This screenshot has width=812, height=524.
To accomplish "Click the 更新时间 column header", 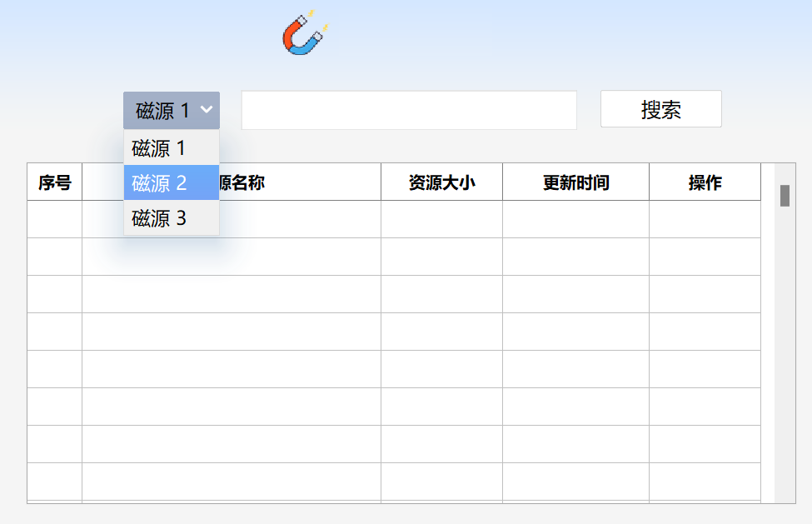I will 575,182.
